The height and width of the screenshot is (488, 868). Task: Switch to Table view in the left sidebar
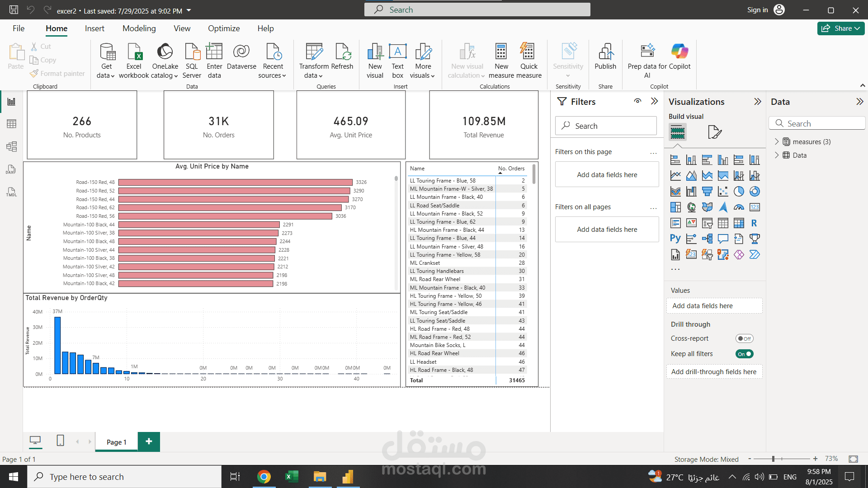point(11,123)
